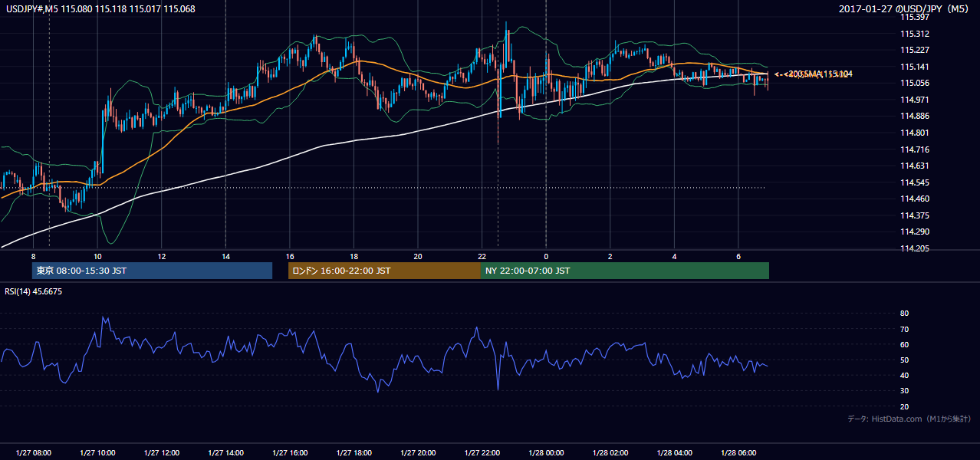This screenshot has height=460, width=980.
Task: Click the date label '1/27 22:00'
Action: 482,452
